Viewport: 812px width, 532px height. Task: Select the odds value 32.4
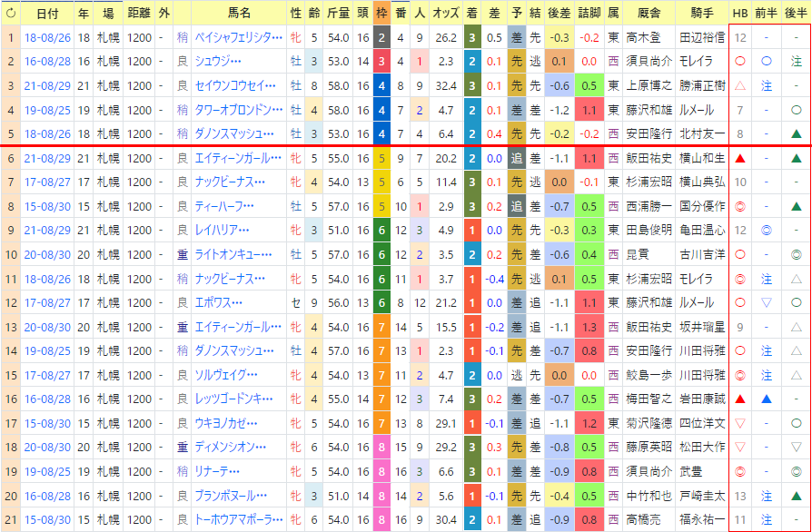(x=446, y=86)
